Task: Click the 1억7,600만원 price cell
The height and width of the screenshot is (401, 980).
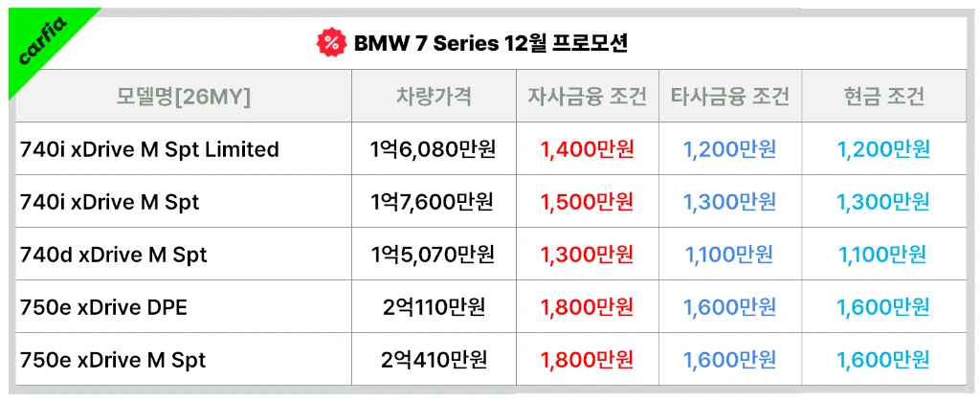Action: pos(432,202)
